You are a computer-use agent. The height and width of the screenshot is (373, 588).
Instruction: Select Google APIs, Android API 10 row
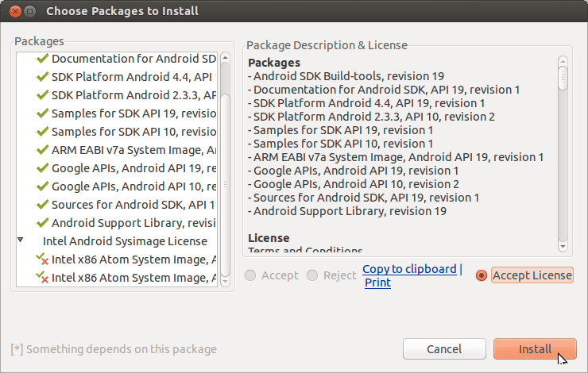117,186
